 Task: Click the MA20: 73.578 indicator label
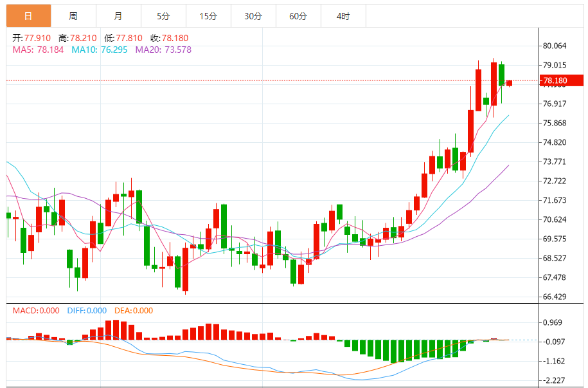coord(163,50)
